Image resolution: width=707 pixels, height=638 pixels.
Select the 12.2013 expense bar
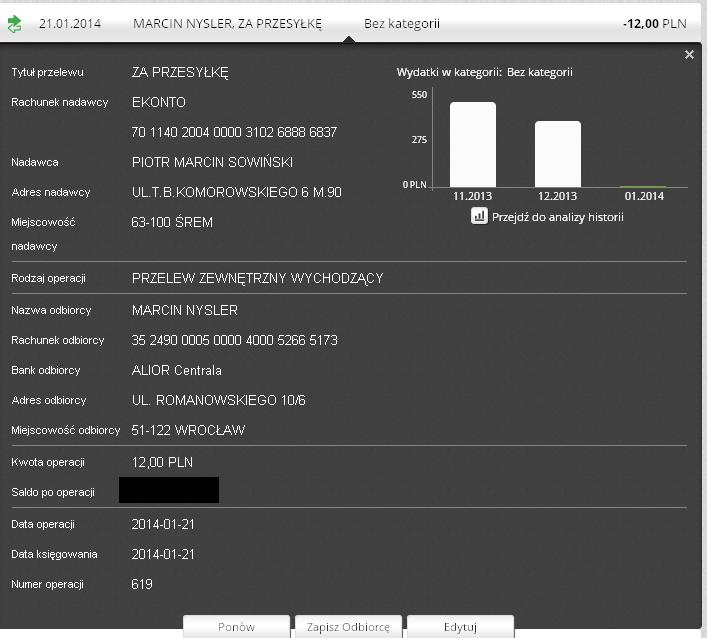point(557,153)
